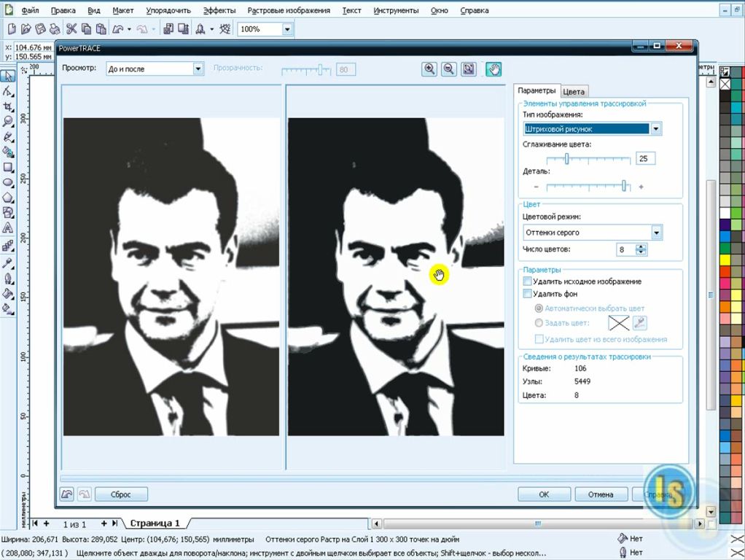Click the Сброс button
The image size is (745, 560).
pos(121,494)
